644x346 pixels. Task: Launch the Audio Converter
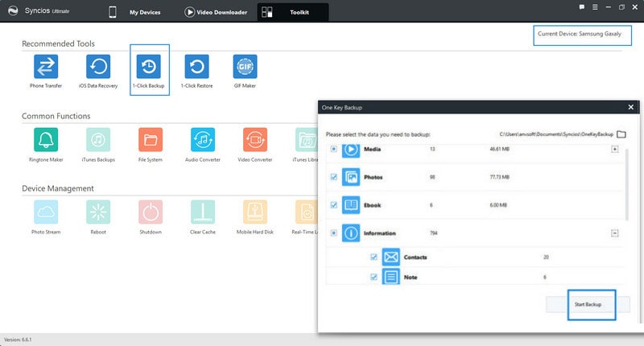pyautogui.click(x=203, y=139)
